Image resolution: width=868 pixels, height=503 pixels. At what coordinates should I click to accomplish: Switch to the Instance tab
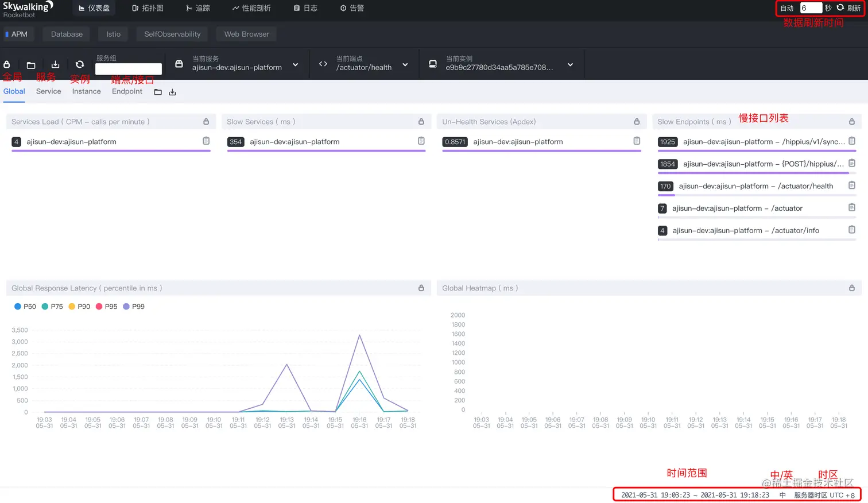tap(86, 91)
